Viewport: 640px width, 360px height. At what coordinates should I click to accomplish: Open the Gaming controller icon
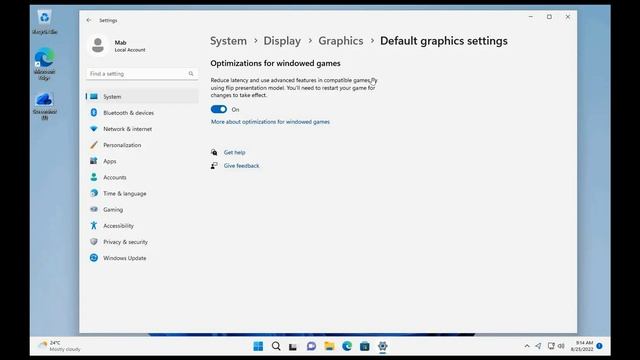pos(94,209)
